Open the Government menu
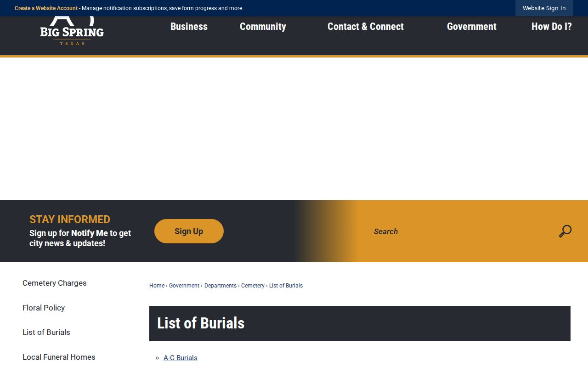This screenshot has height=368, width=588. 472,27
